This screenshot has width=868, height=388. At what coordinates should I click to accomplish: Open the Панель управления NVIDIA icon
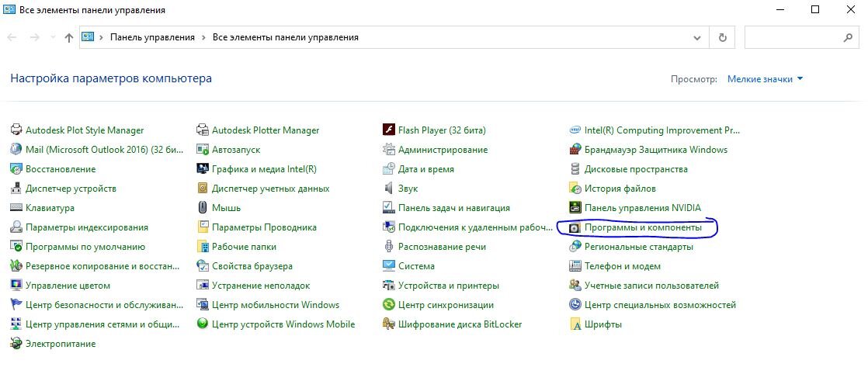click(575, 208)
